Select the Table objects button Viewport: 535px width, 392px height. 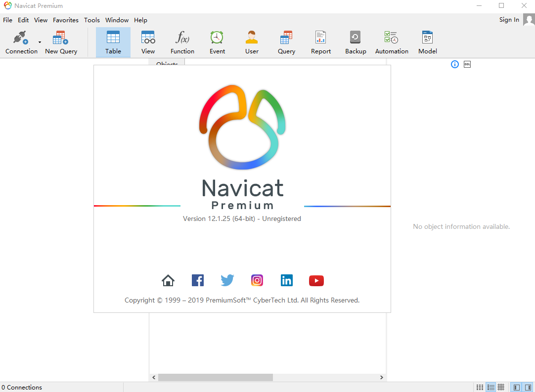click(x=113, y=43)
